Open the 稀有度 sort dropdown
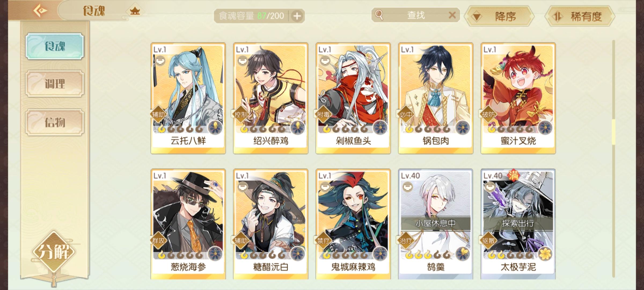This screenshot has width=644, height=290. (x=580, y=16)
